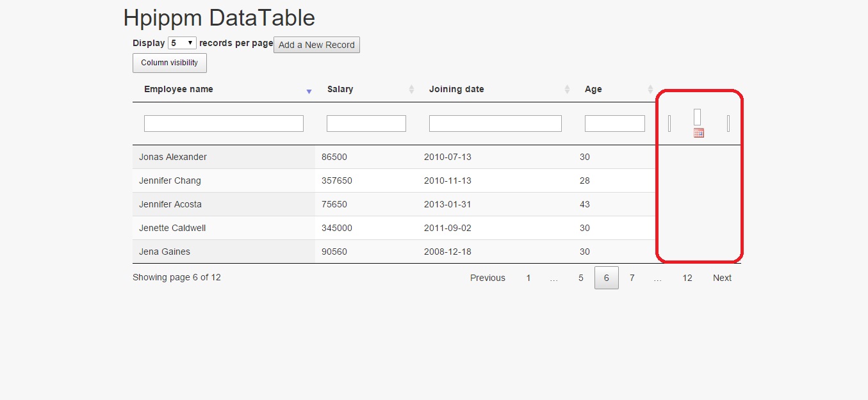868x400 pixels.
Task: Focus the Age filter field
Action: click(614, 124)
